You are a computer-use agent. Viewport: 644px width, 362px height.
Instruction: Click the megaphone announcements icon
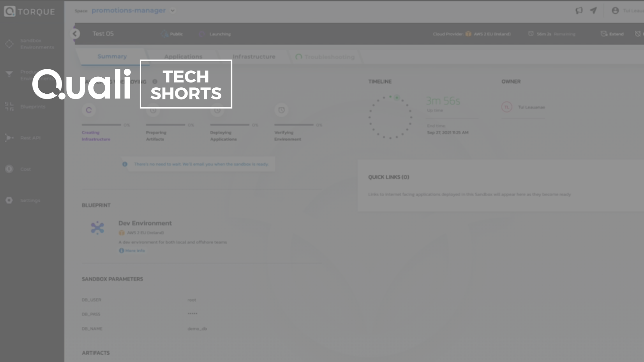coord(579,11)
